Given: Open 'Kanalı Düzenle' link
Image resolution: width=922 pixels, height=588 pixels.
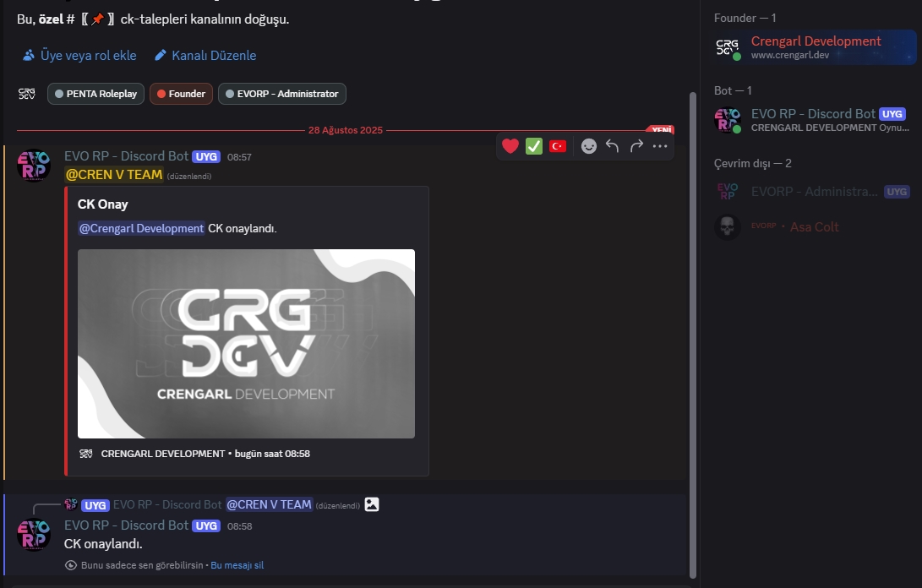Looking at the screenshot, I should click(214, 55).
